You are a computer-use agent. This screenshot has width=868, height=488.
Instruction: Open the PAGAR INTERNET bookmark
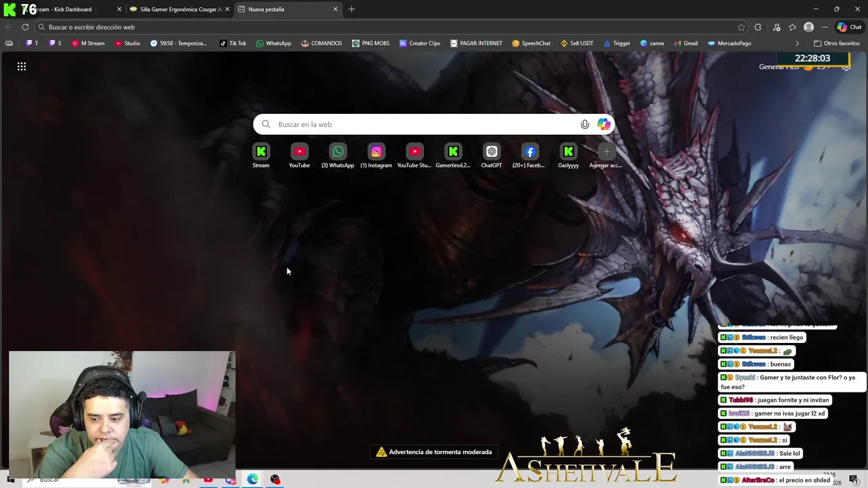(x=476, y=43)
